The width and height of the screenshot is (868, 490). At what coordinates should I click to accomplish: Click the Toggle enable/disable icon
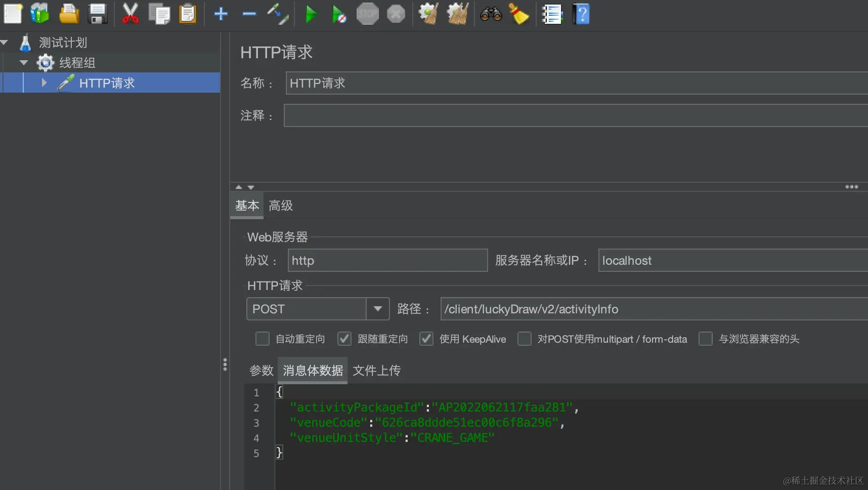278,14
